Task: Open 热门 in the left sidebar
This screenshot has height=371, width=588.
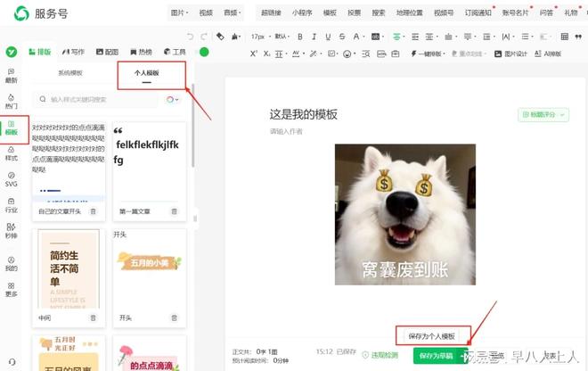Action: (x=12, y=102)
